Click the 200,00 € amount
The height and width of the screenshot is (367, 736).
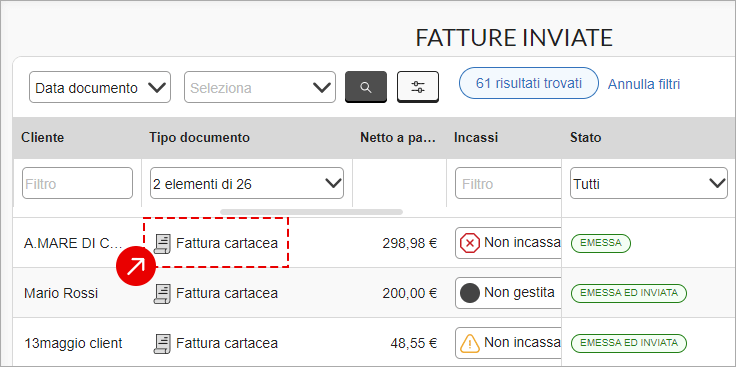pyautogui.click(x=410, y=293)
